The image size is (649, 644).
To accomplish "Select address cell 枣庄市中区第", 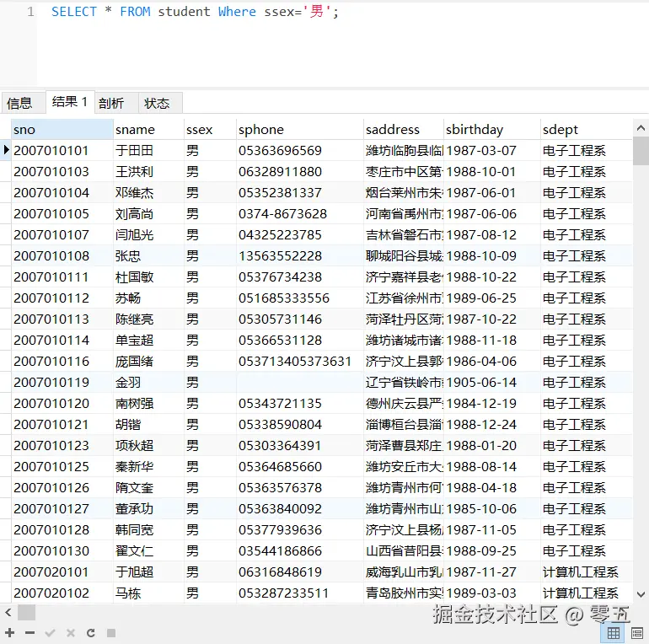I will [x=404, y=171].
